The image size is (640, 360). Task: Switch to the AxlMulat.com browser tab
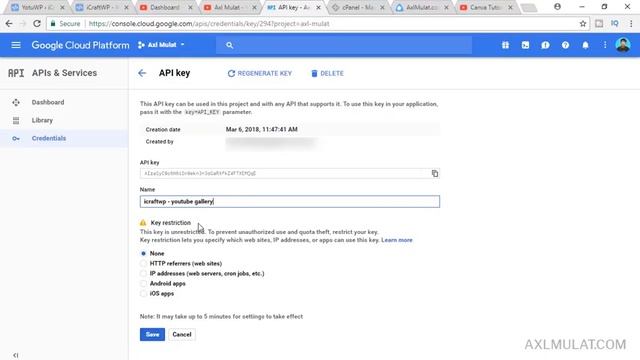point(422,7)
